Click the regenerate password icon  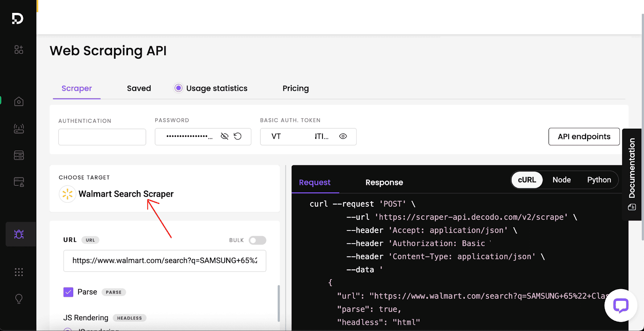pyautogui.click(x=238, y=136)
